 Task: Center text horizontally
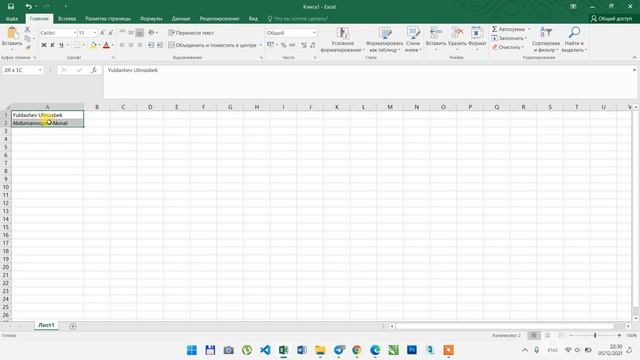(x=131, y=45)
